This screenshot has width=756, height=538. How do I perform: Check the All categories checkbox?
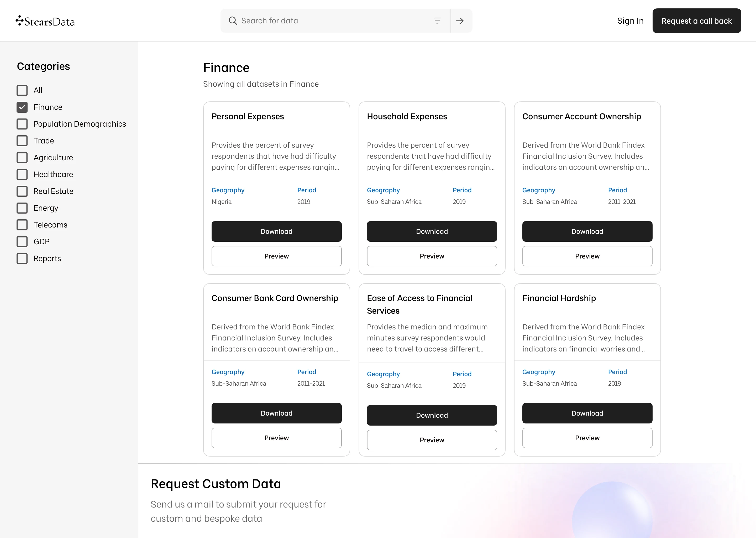coord(22,90)
